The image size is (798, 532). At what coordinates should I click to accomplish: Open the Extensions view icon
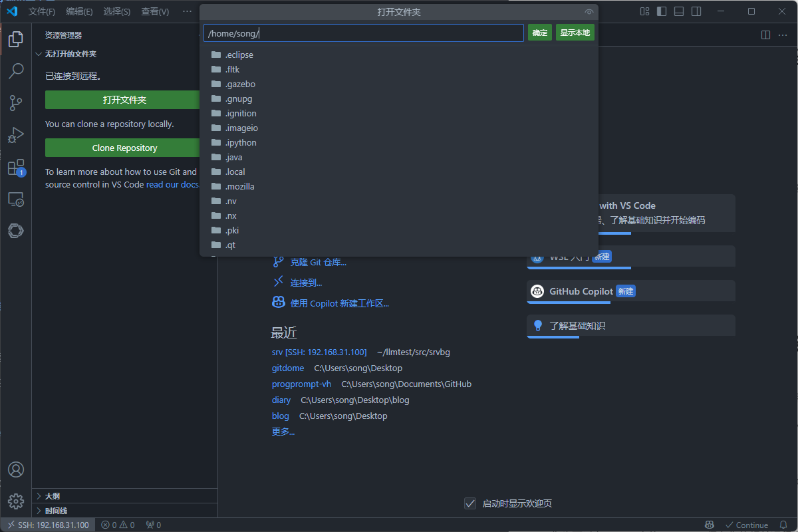click(x=16, y=167)
